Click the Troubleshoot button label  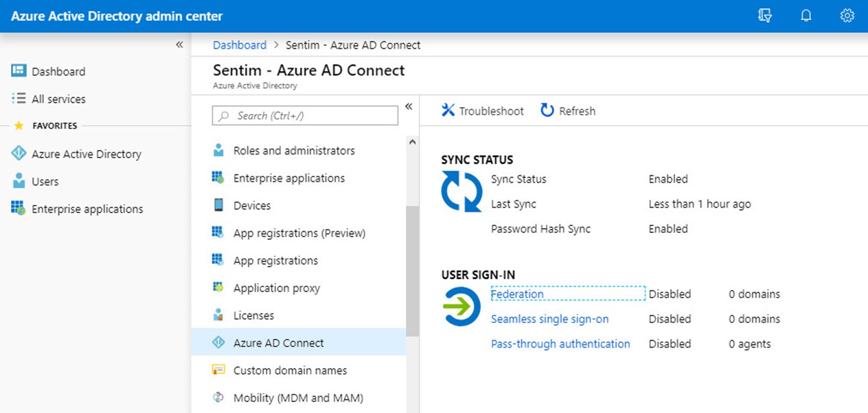pos(491,111)
